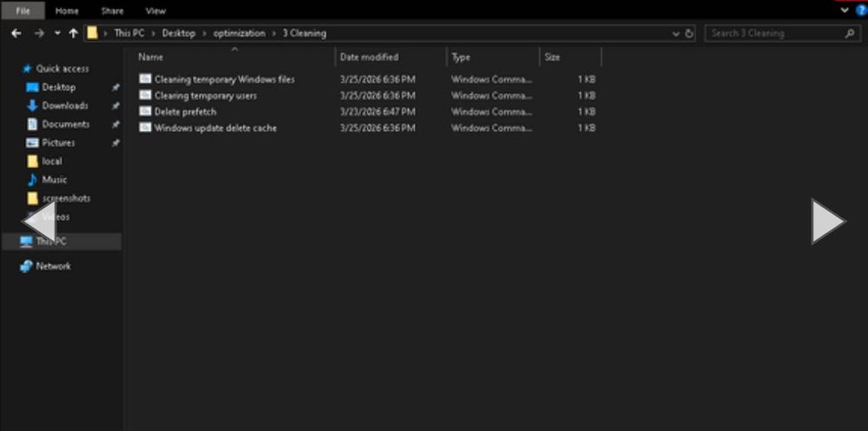Select the 'Clearing temporary users' name

206,95
